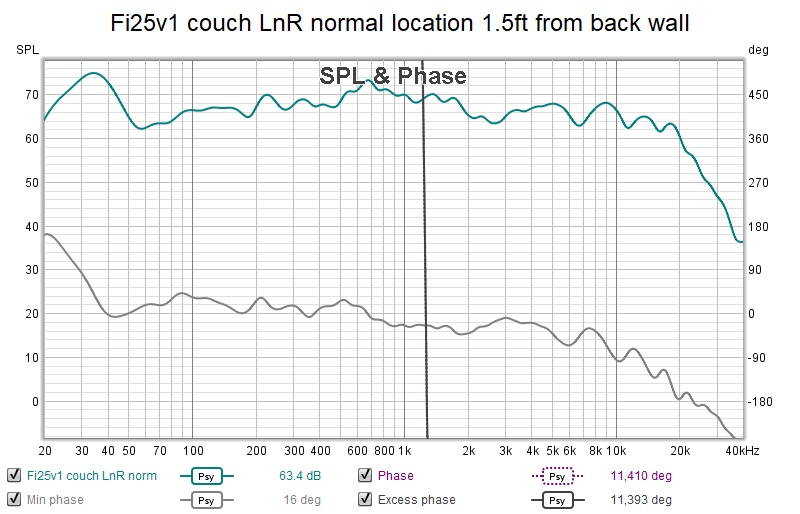Toggle the Min phase checkbox

click(x=14, y=499)
